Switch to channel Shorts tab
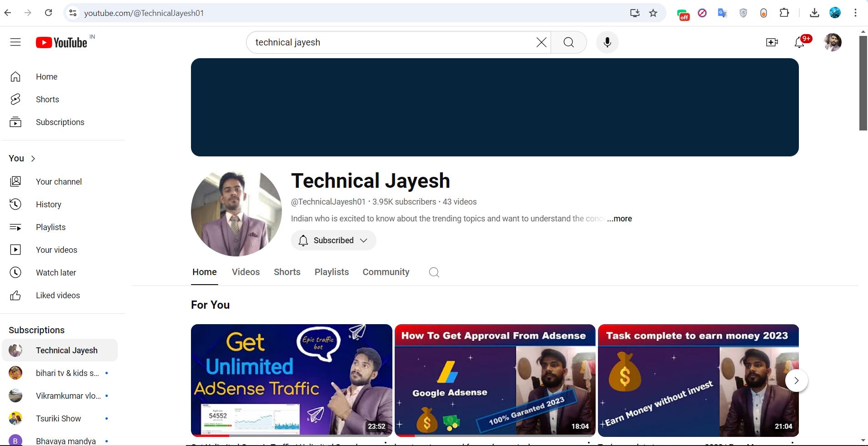Screen dimensions: 868x446 (x=287, y=272)
